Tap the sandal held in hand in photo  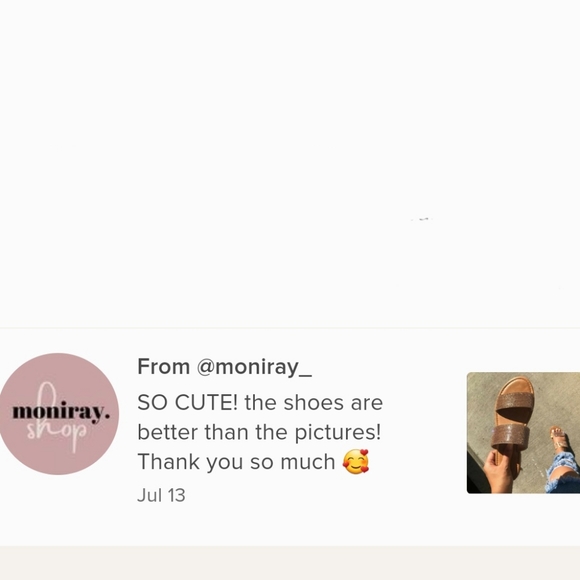pos(512,418)
